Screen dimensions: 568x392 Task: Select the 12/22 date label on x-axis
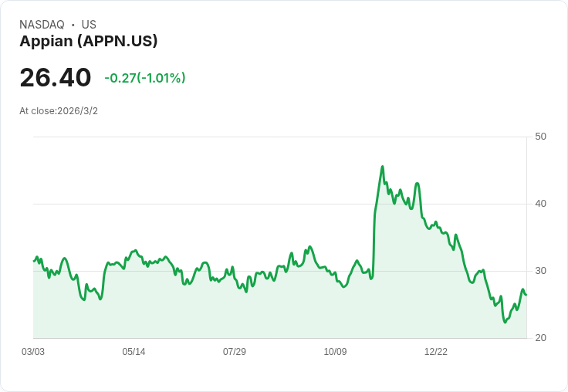click(436, 352)
